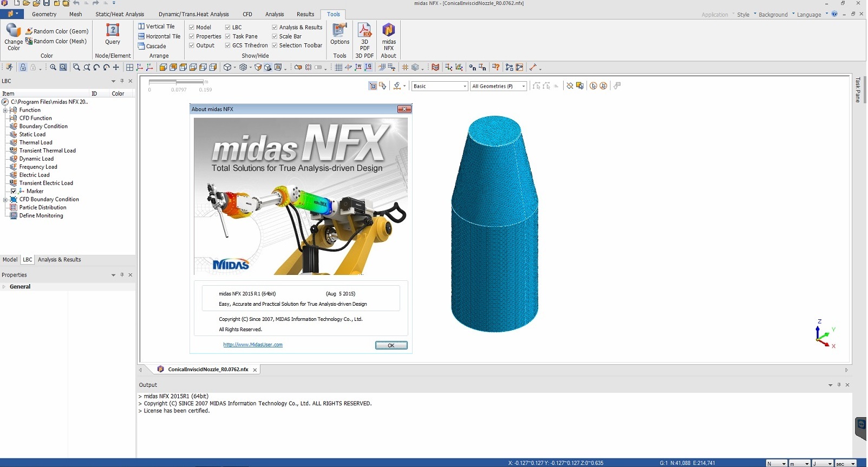Screen dimensions: 868x467
Task: Open the vertical Task Pane
Action: (858, 89)
